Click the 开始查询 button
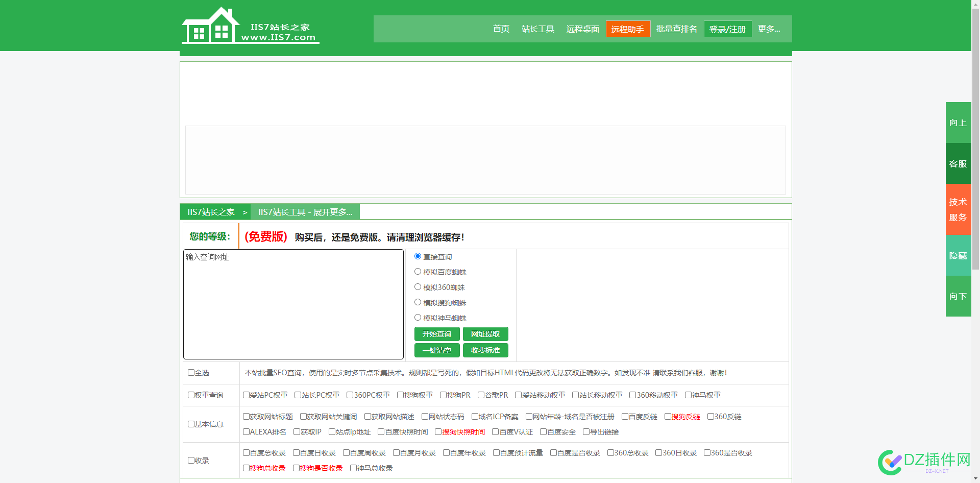 tap(437, 334)
